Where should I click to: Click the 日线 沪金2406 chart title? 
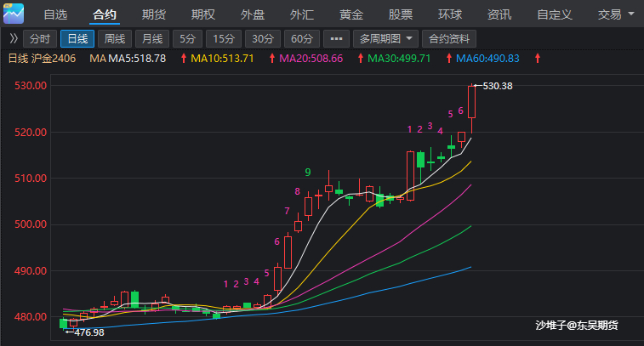42,59
